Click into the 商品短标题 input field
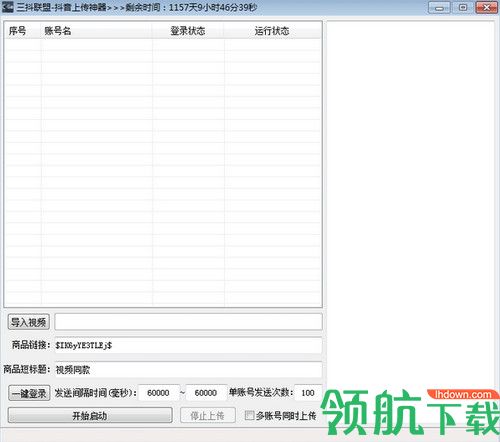This screenshot has height=442, width=500. pyautogui.click(x=188, y=370)
